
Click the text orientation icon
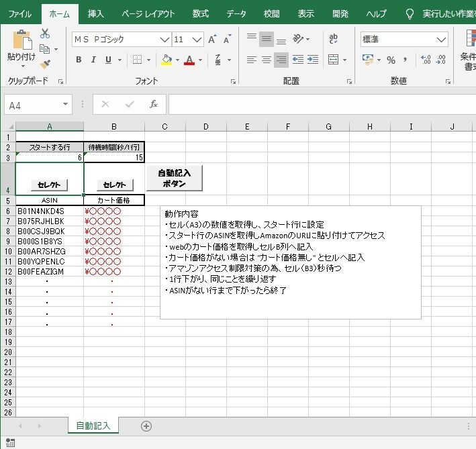298,39
